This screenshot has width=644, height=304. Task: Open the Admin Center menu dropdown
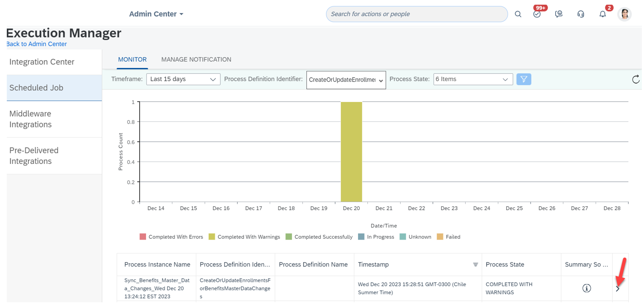tap(156, 14)
